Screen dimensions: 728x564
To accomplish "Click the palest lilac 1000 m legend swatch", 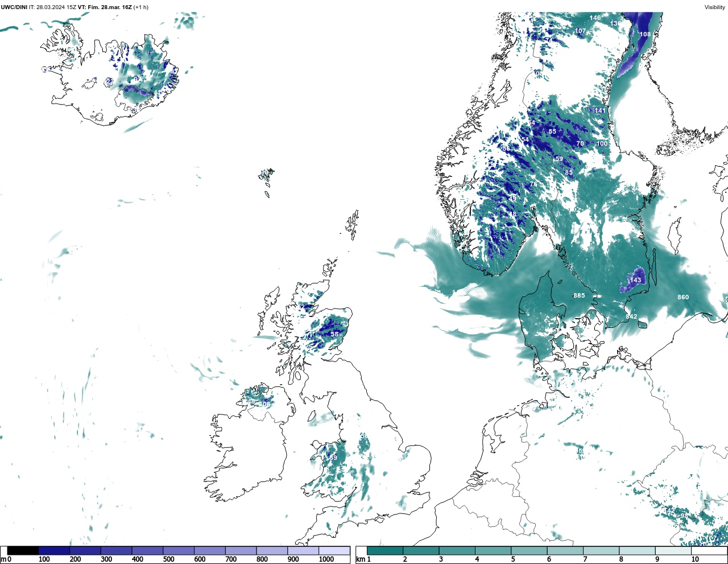I will click(x=334, y=551).
